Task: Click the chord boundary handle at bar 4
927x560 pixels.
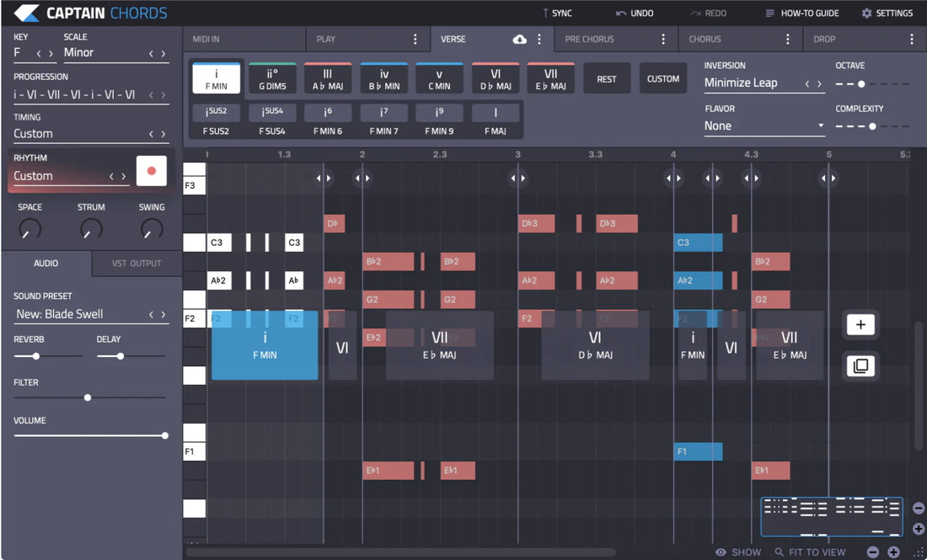Action: tap(673, 178)
